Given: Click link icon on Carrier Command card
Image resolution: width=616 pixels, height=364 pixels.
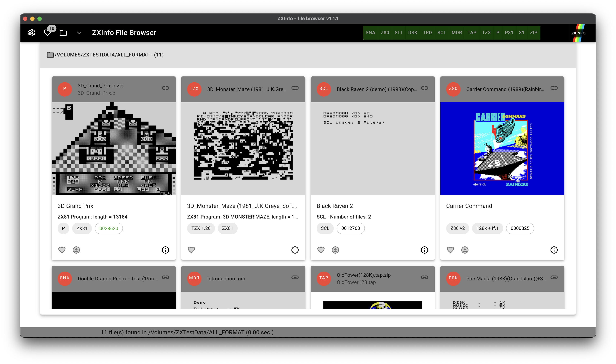Looking at the screenshot, I should 554,88.
